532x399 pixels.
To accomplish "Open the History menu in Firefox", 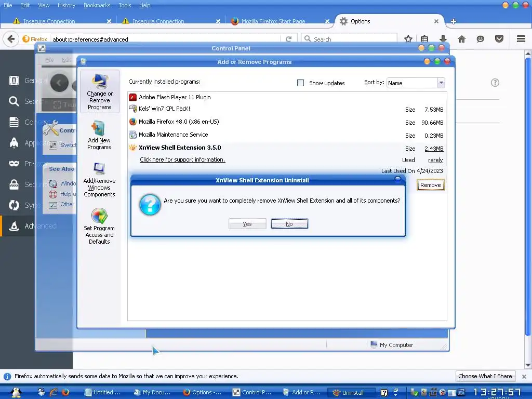I will coord(66,5).
